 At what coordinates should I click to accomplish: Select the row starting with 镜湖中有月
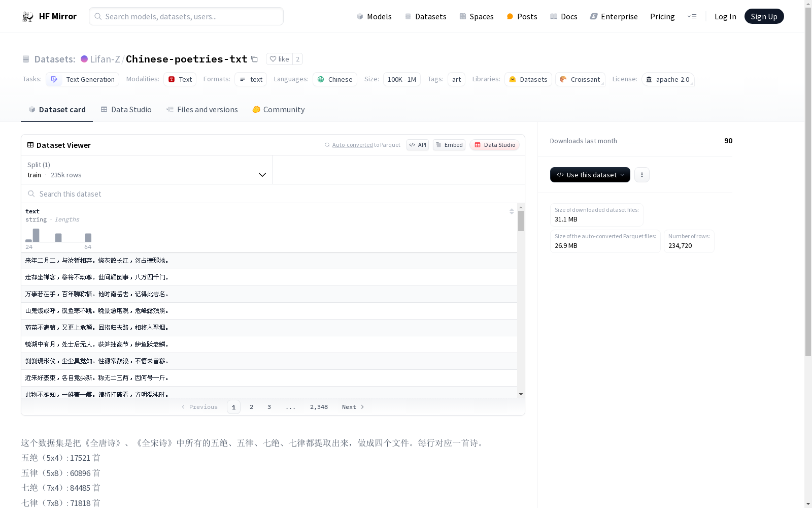pos(269,344)
